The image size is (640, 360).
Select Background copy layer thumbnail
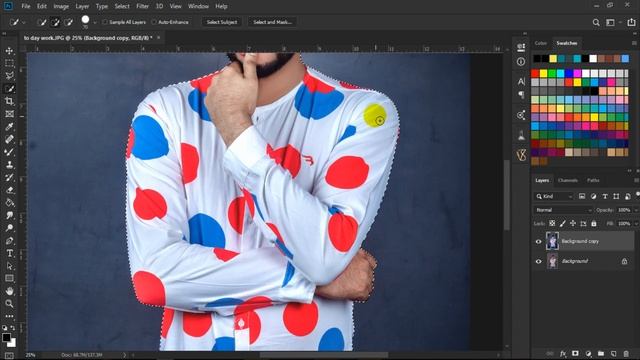click(x=552, y=241)
